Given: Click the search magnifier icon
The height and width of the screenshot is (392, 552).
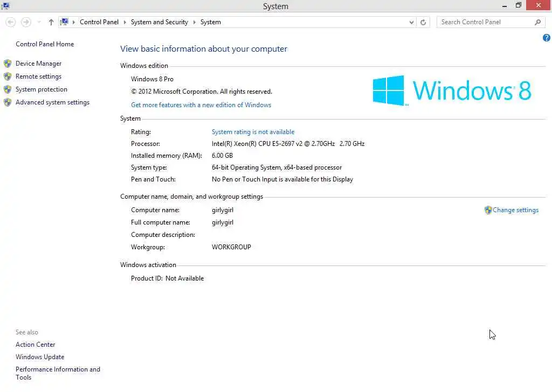Looking at the screenshot, I should coord(537,22).
